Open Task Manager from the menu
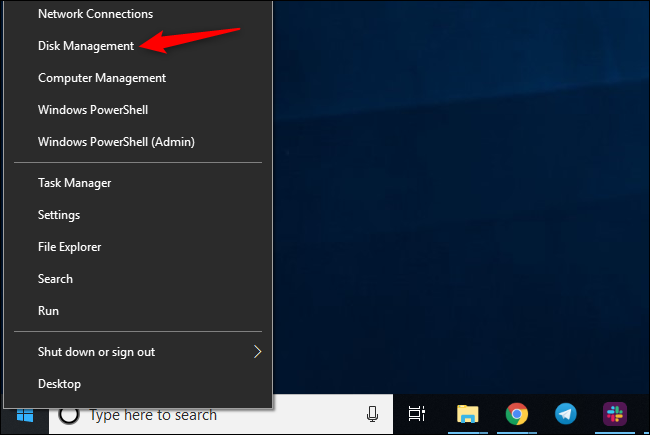 click(74, 183)
